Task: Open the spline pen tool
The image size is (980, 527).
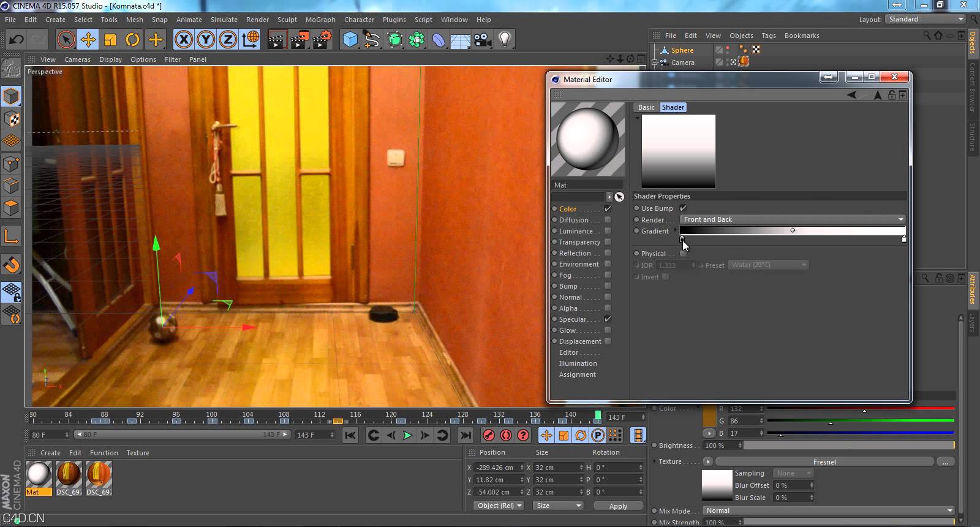Action: 372,40
